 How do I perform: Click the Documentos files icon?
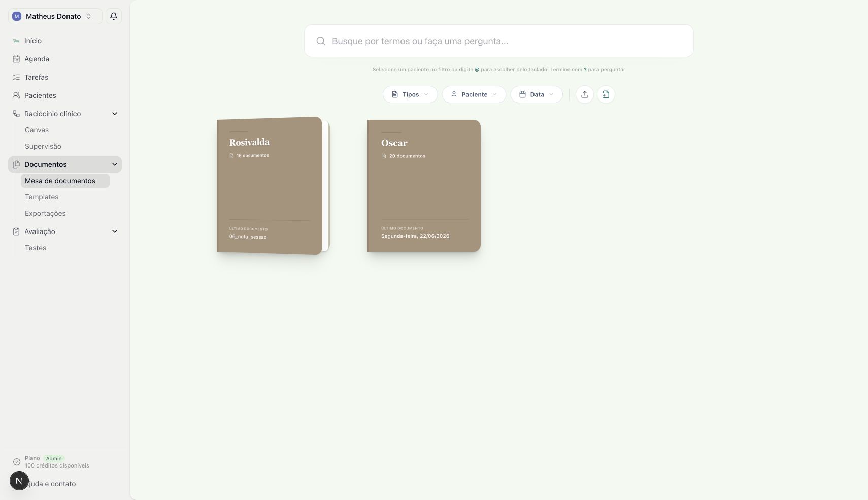pos(16,164)
